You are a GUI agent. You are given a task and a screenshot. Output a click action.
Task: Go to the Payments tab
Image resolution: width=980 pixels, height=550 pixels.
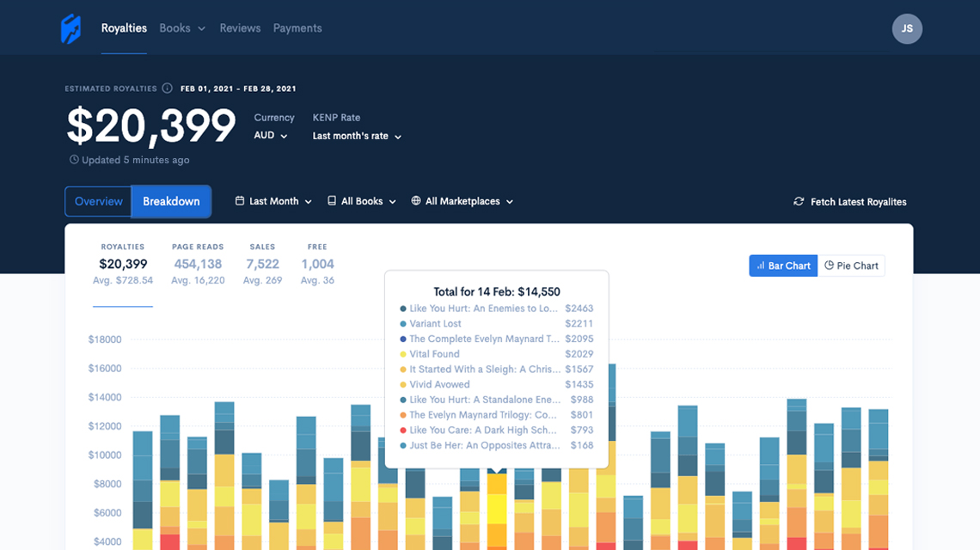click(x=297, y=27)
